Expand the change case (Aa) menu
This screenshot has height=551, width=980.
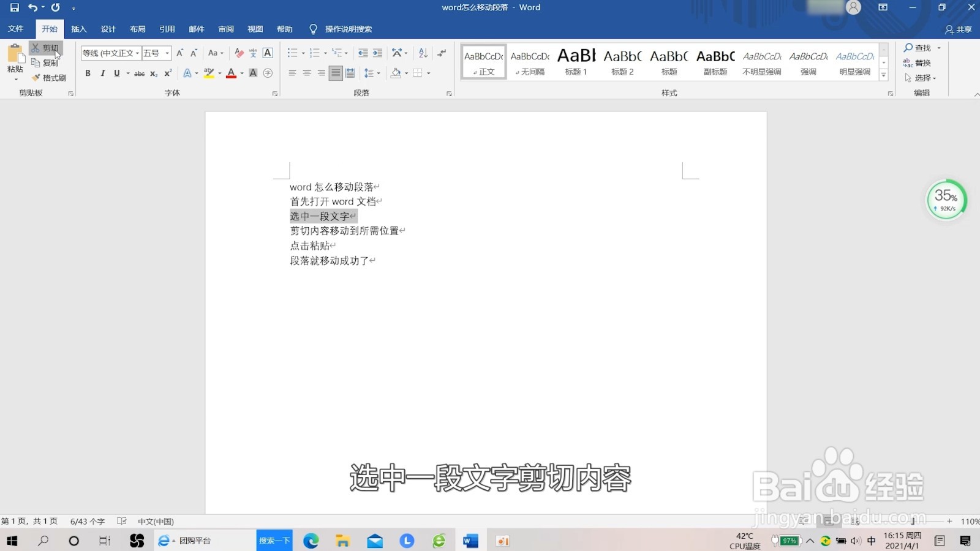tap(216, 53)
